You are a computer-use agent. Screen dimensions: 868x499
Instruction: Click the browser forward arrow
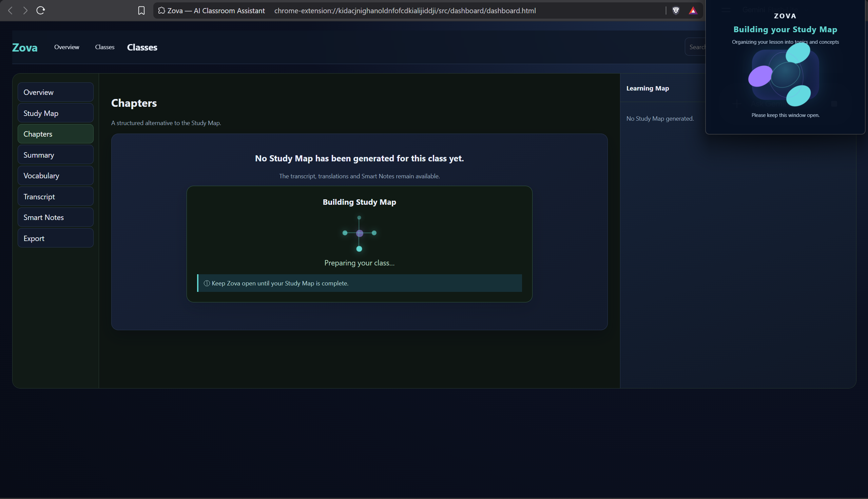[x=25, y=11]
